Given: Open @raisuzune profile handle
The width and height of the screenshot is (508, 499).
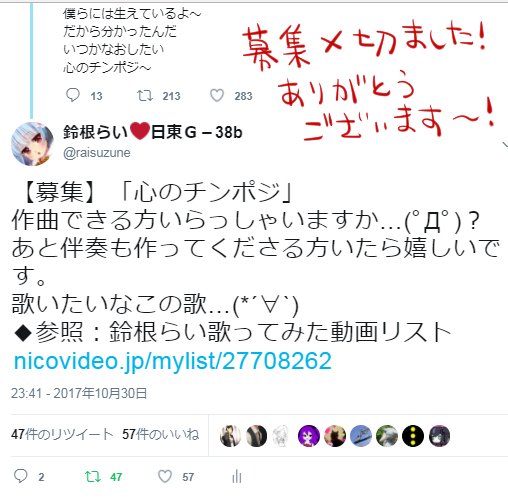Looking at the screenshot, I should pyautogui.click(x=97, y=153).
